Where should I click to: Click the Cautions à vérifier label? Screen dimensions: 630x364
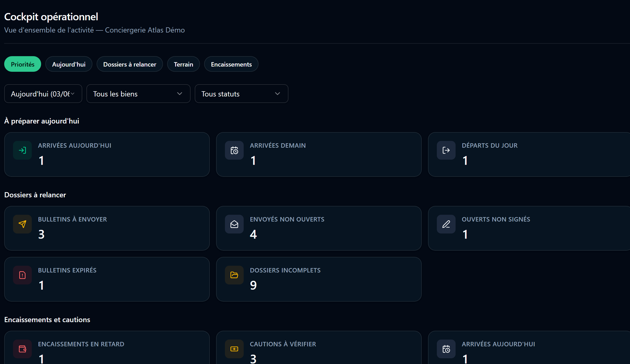pyautogui.click(x=283, y=344)
